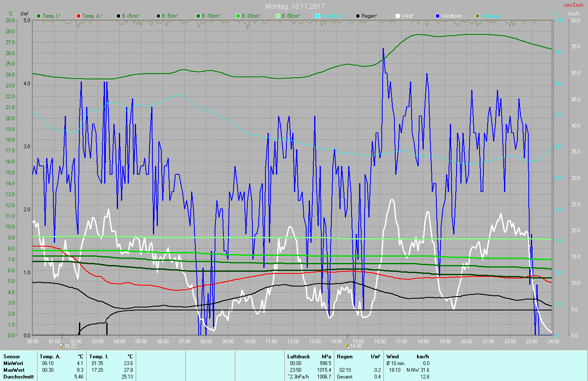Click the date title Montag, 13.11.2017

[x=294, y=6]
